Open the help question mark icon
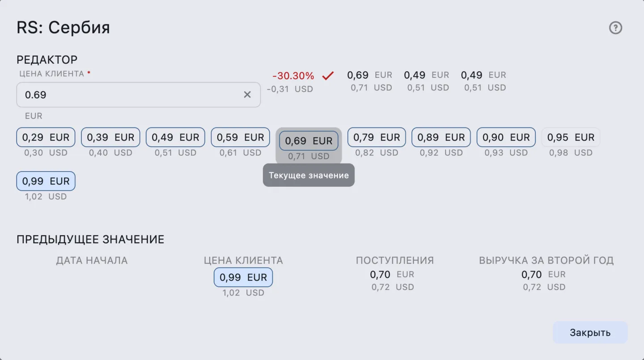This screenshot has width=644, height=360. tap(616, 28)
